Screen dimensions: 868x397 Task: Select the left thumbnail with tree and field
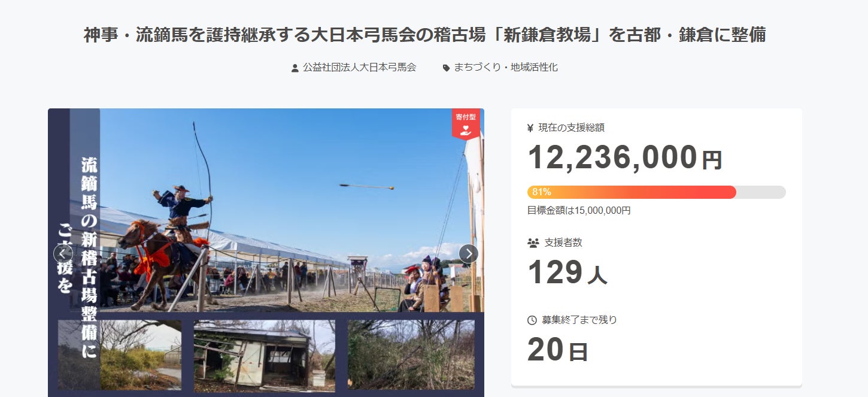119,354
